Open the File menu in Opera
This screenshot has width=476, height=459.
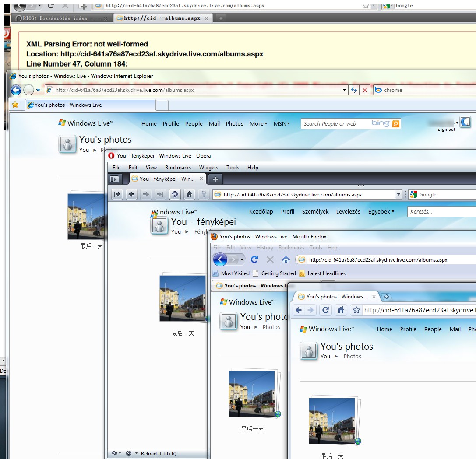pyautogui.click(x=116, y=168)
